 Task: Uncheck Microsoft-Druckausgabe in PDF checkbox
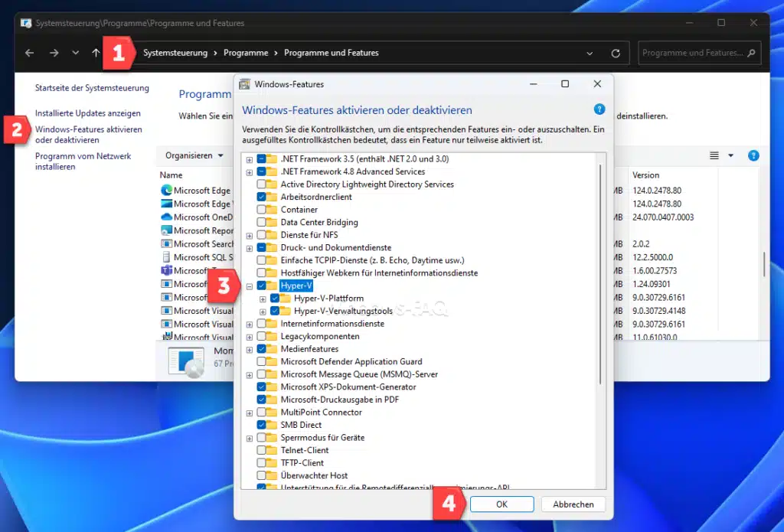click(261, 400)
